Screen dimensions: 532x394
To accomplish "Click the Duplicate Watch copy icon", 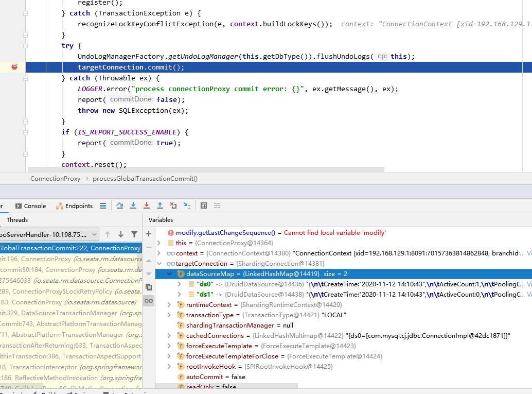I will tap(149, 287).
